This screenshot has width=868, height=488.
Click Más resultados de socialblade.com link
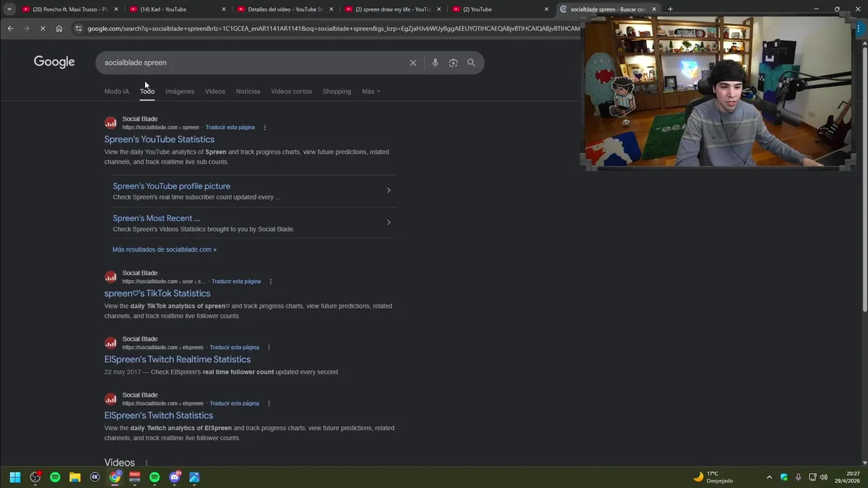tap(164, 249)
